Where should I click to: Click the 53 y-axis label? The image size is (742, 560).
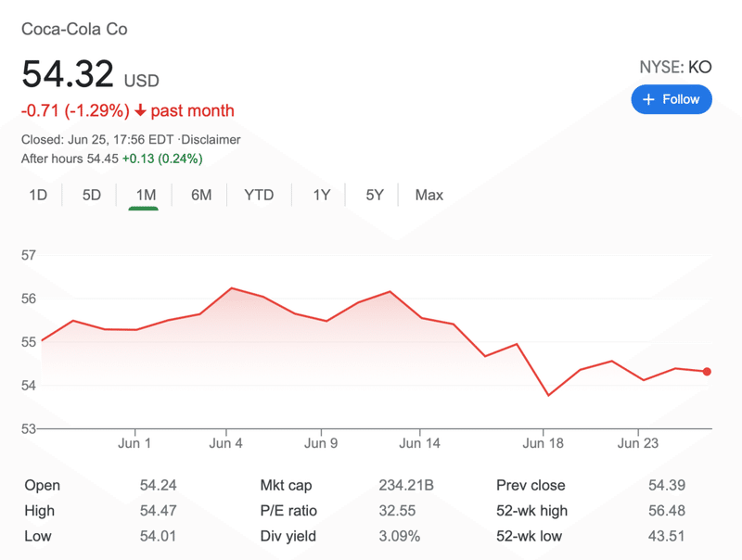point(29,429)
